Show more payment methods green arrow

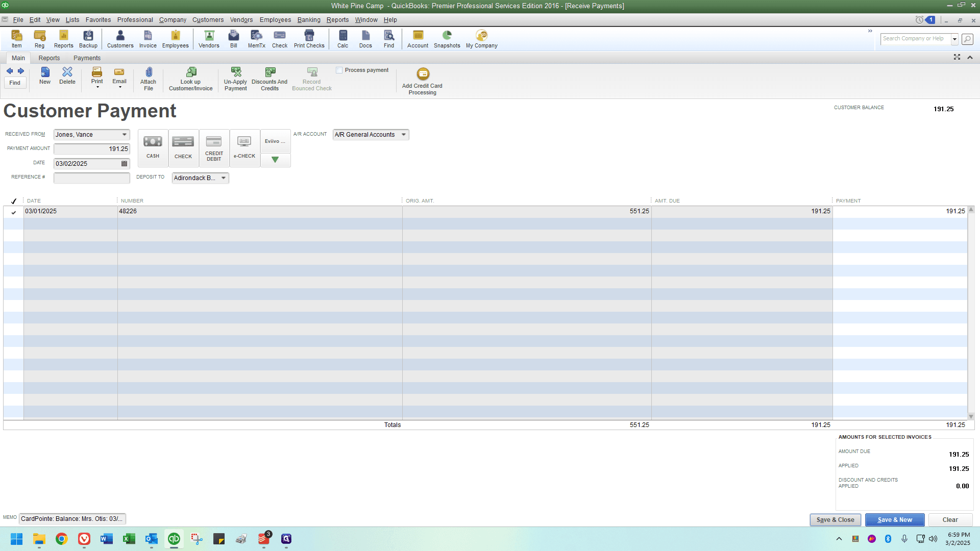click(x=275, y=160)
